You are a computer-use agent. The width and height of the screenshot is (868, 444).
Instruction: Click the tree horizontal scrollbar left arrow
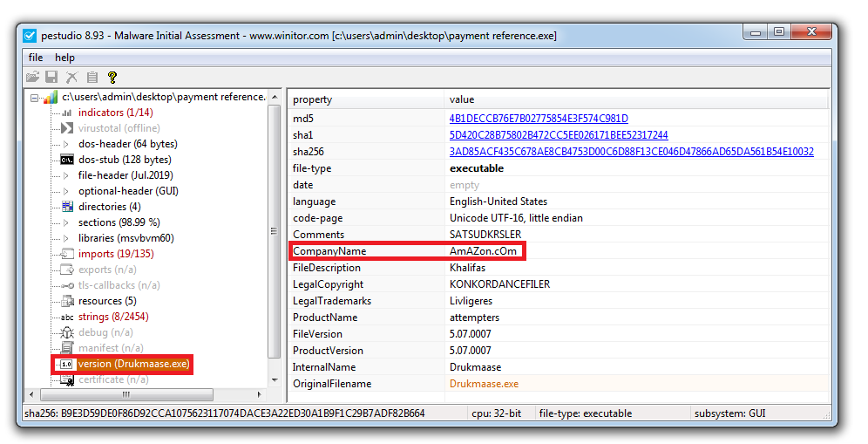point(31,394)
